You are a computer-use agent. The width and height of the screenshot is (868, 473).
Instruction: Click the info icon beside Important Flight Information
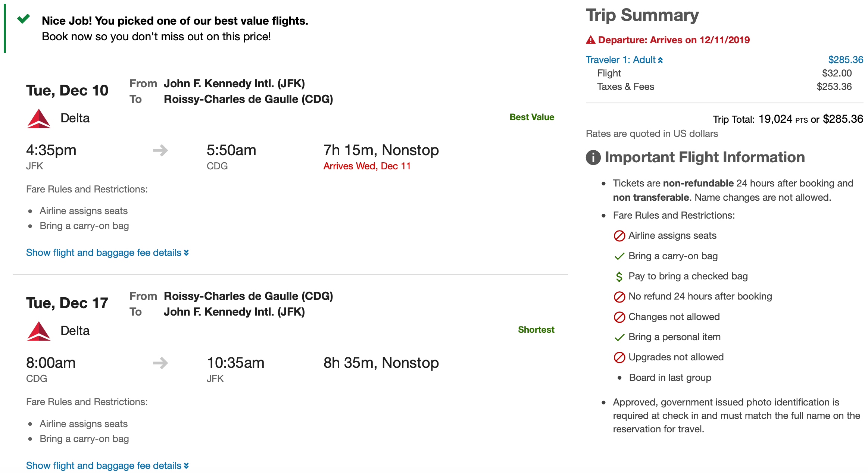point(593,157)
